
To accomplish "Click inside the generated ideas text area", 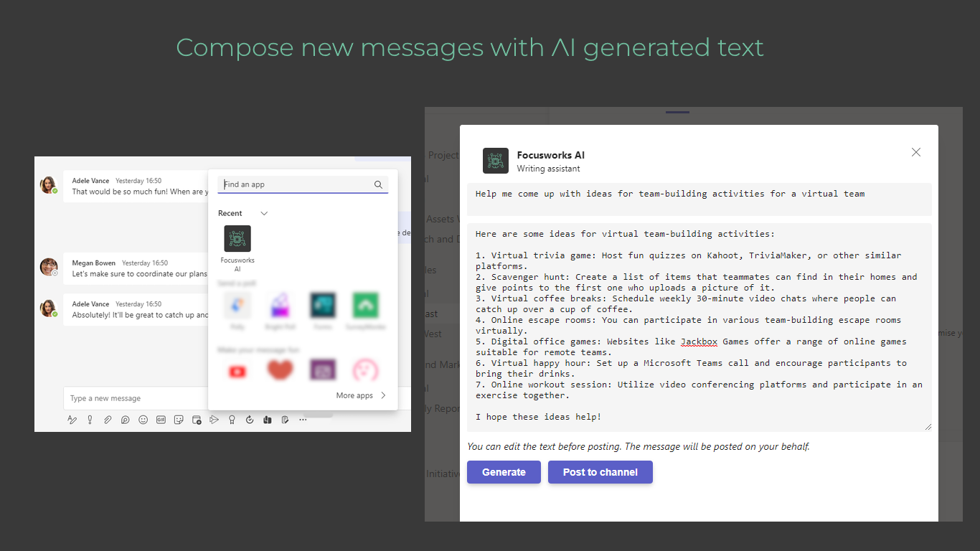I will click(x=699, y=327).
